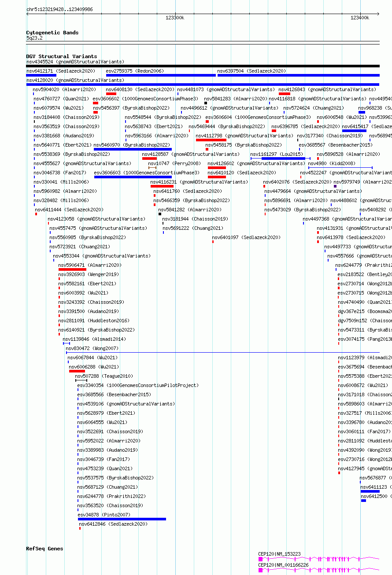Open variant nsv4345524 (gnomADStructuralVariants)

pyautogui.click(x=75, y=62)
